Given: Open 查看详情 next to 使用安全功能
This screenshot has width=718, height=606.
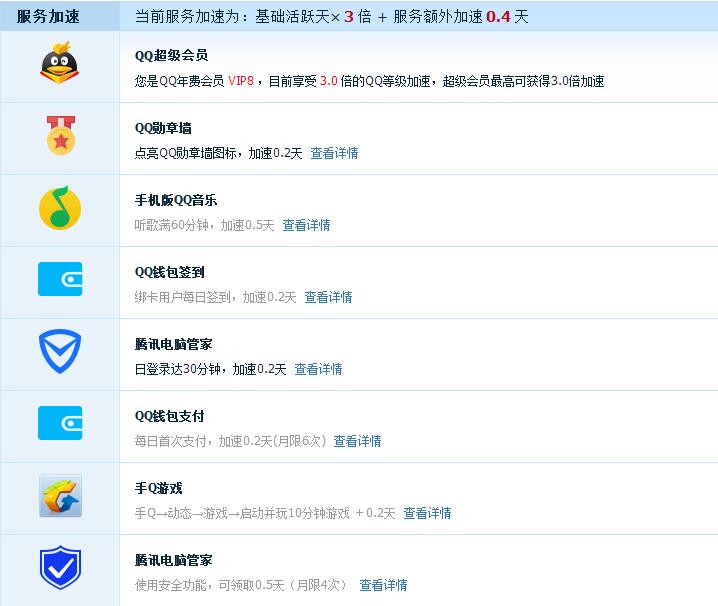Looking at the screenshot, I should tap(383, 585).
